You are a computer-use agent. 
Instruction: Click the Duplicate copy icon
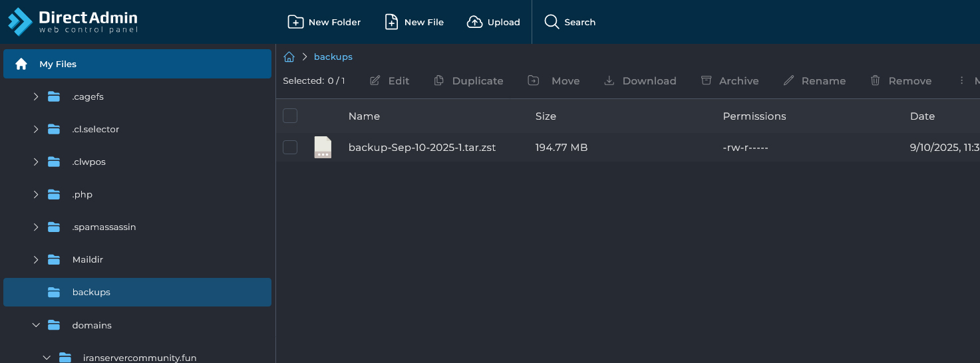(438, 80)
